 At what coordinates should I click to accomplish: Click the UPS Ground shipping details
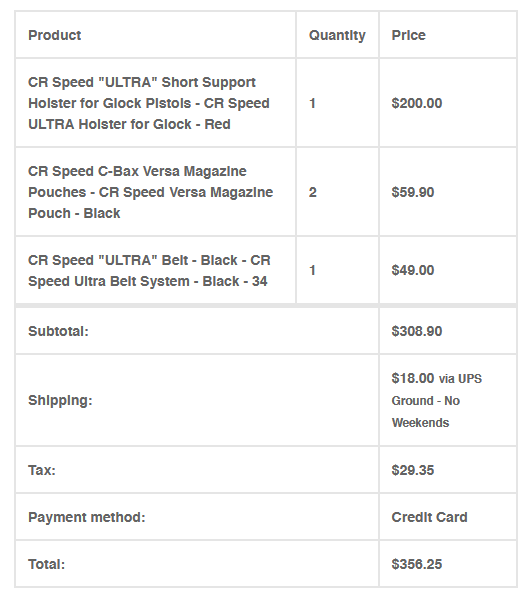(437, 401)
